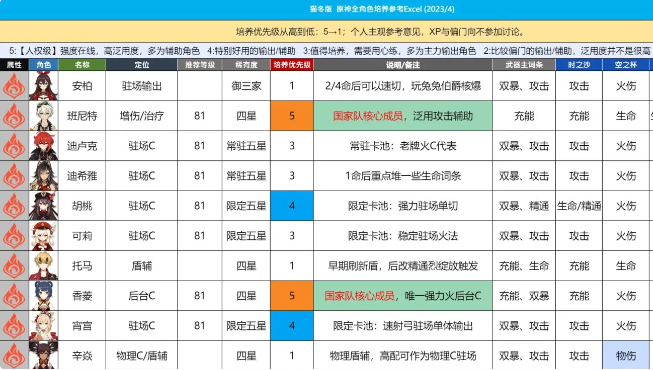The image size is (653, 370).
Task: Click the name cell 迪卢克
Action: [x=82, y=146]
